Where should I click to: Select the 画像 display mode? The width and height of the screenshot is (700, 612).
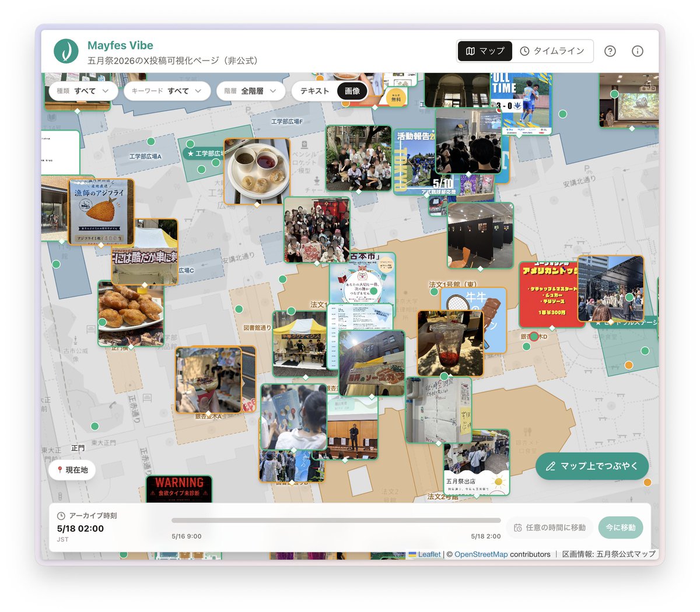(x=352, y=91)
